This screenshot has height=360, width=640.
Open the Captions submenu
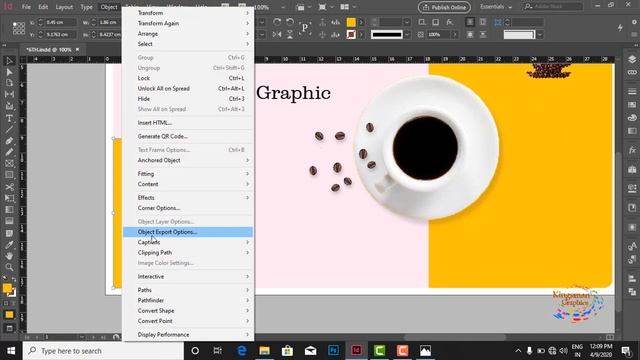click(x=188, y=242)
